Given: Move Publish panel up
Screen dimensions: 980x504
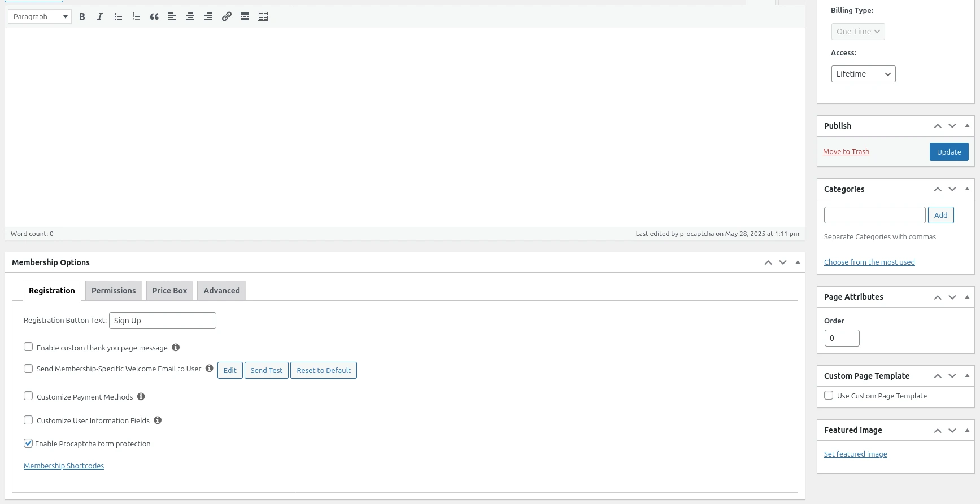Looking at the screenshot, I should click(x=938, y=126).
